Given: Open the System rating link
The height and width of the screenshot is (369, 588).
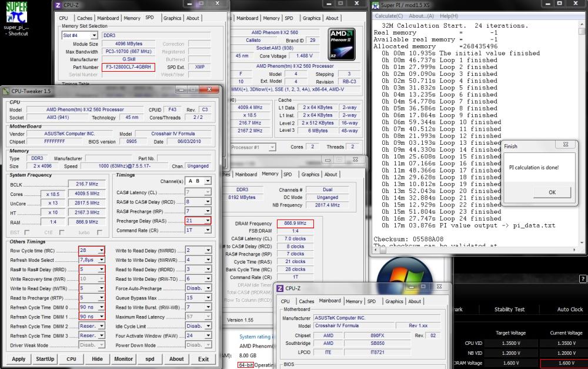Looking at the screenshot, I should pyautogui.click(x=255, y=337).
